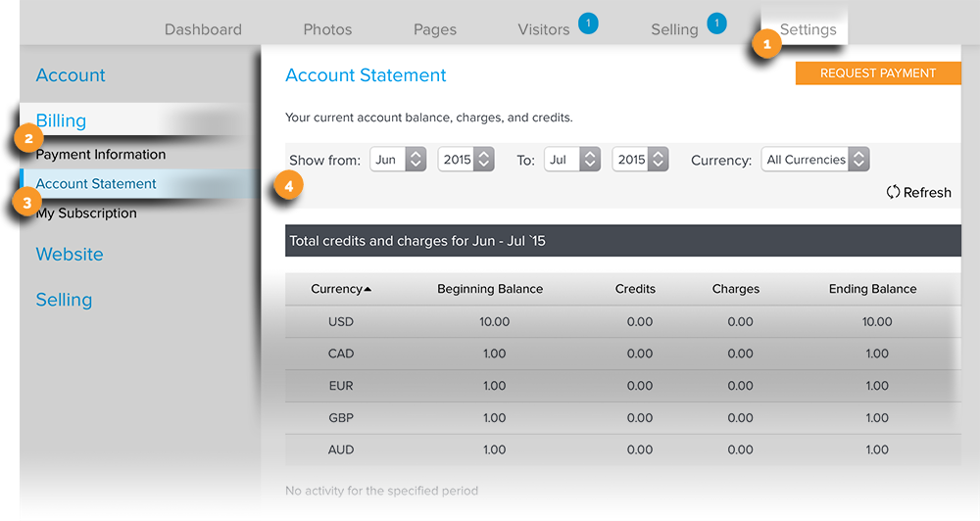Click the AUD currency cell

[x=341, y=450]
